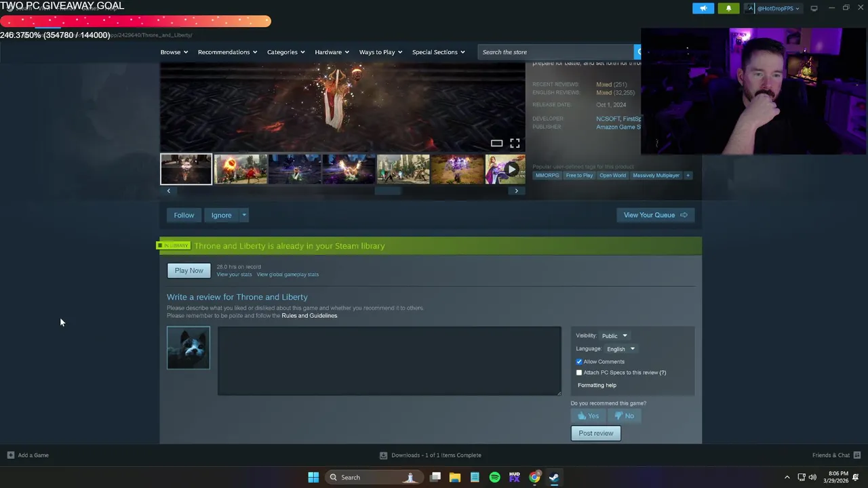Expand the Ignore options dropdown arrow

(x=244, y=215)
